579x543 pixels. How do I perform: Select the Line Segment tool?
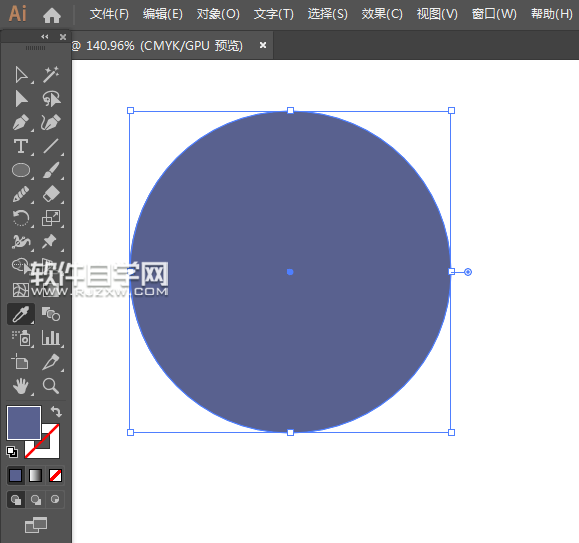[51, 147]
